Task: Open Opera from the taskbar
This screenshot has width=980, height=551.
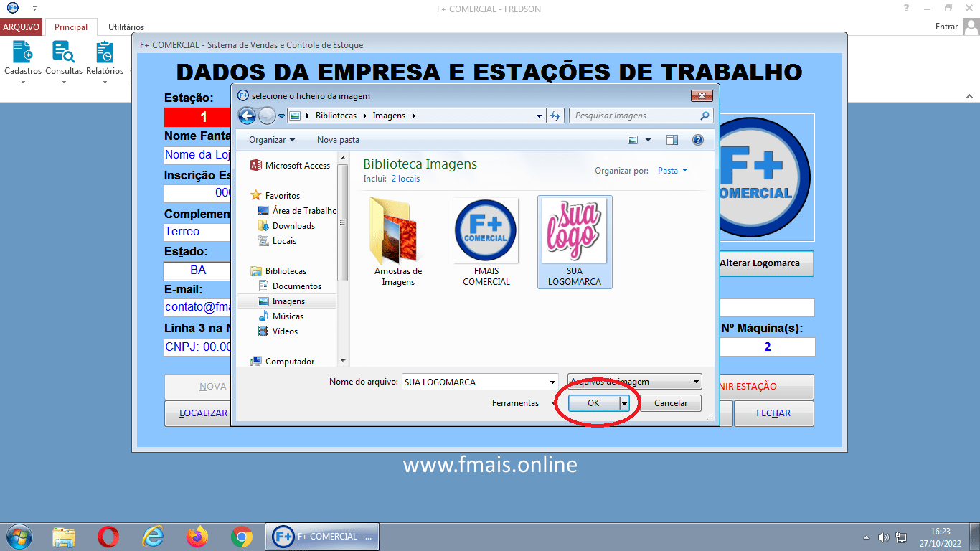Action: pos(108,537)
